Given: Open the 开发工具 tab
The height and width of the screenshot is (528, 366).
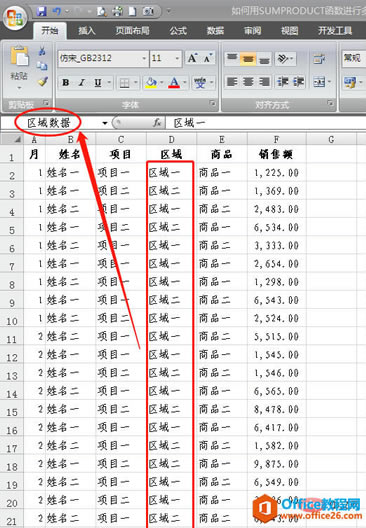Looking at the screenshot, I should tap(335, 31).
